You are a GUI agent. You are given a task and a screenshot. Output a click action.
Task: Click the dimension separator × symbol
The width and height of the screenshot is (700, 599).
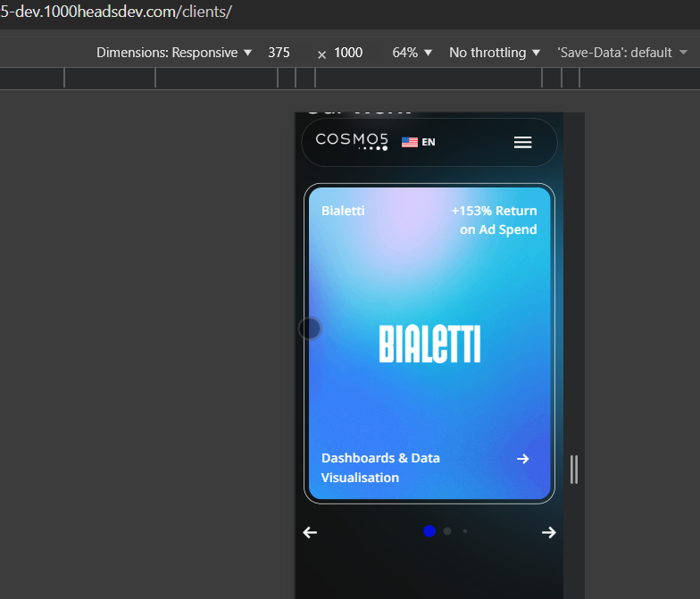point(321,54)
